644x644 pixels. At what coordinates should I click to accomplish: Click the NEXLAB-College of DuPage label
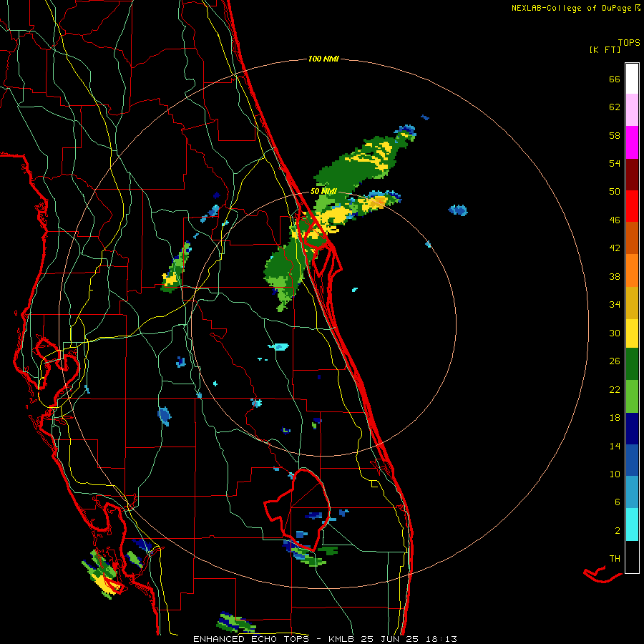[575, 8]
